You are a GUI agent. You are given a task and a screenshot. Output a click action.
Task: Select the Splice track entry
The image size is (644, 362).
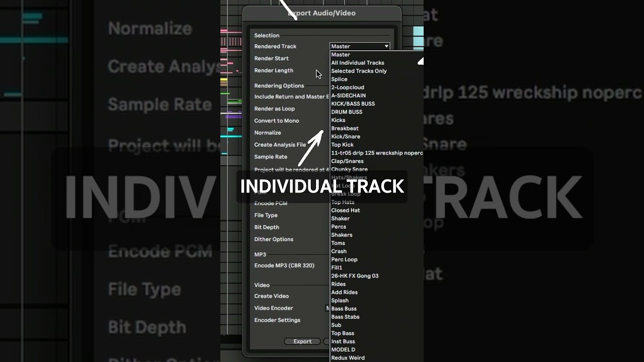(339, 79)
